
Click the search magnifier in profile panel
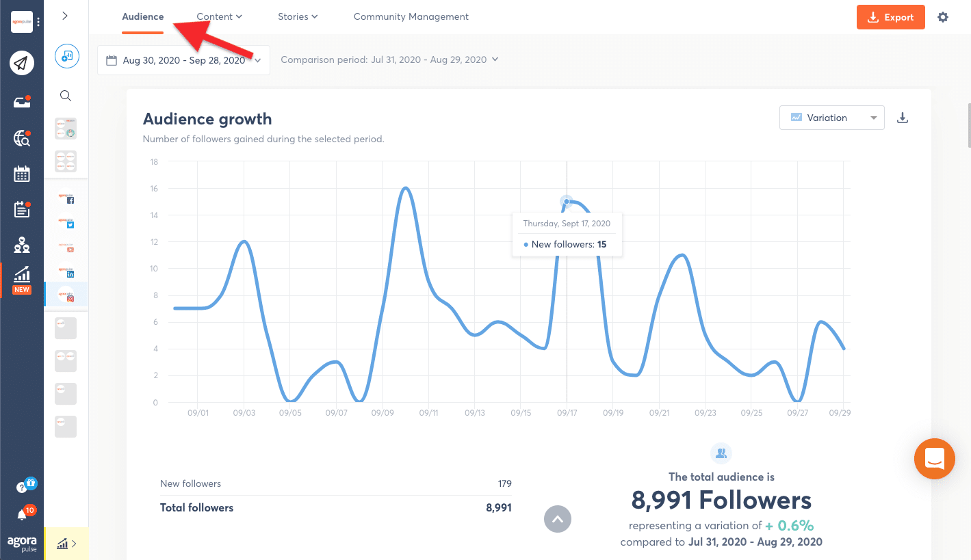point(66,96)
